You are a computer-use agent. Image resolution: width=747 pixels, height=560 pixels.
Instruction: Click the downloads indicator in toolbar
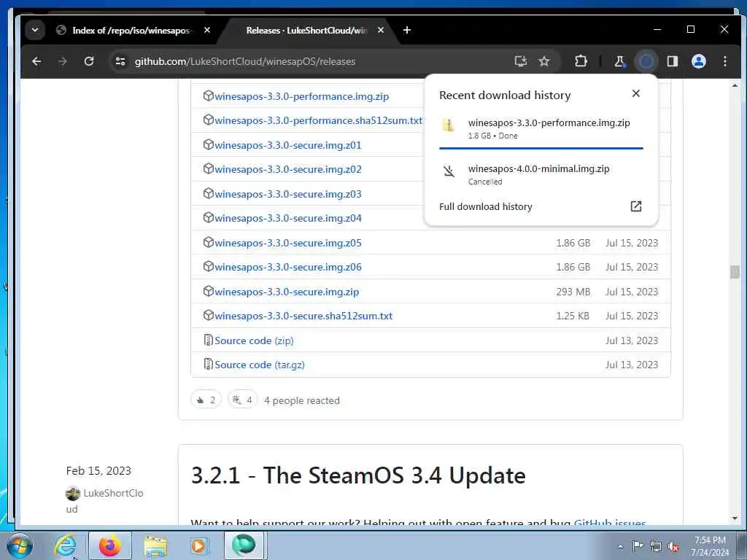point(646,61)
